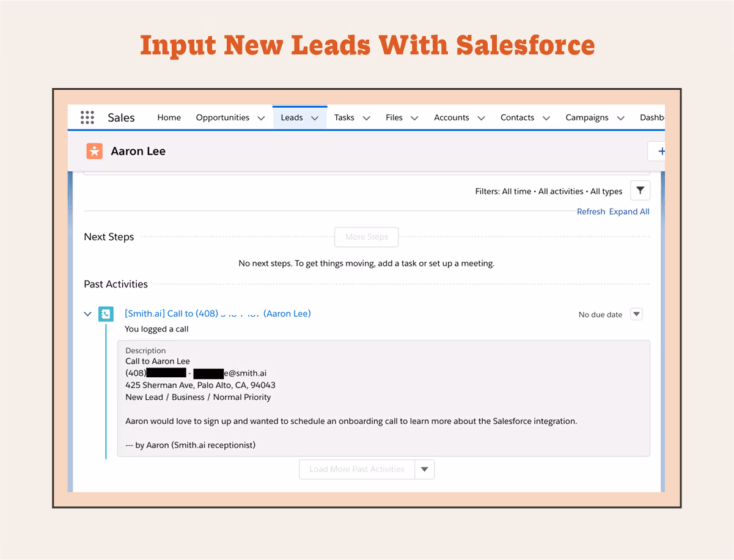Image resolution: width=734 pixels, height=560 pixels.
Task: Click the More Steps button
Action: click(366, 237)
